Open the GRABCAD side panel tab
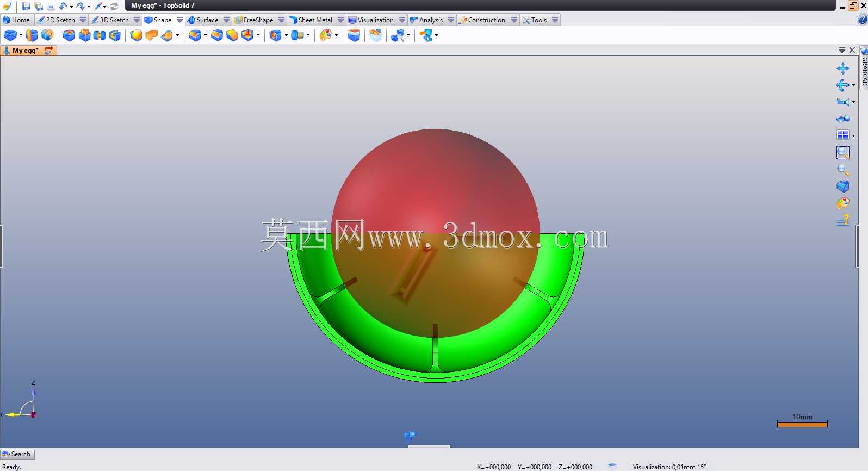The height and width of the screenshot is (471, 868). pos(864,67)
